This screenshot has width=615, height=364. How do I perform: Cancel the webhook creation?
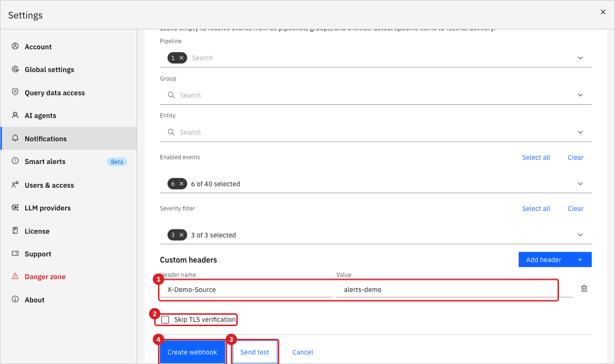coord(303,352)
